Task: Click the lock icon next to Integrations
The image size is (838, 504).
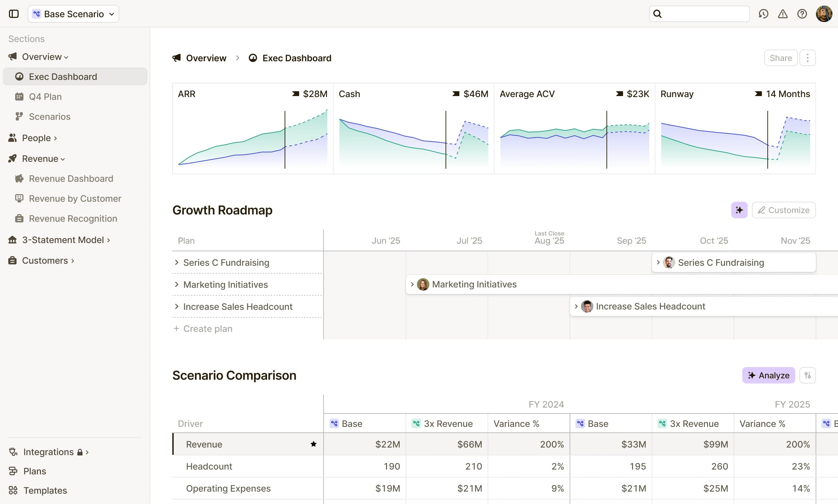Action: click(x=79, y=452)
